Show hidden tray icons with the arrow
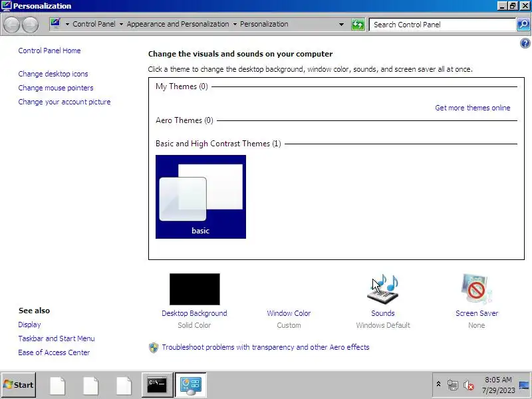This screenshot has height=399, width=532. click(438, 384)
